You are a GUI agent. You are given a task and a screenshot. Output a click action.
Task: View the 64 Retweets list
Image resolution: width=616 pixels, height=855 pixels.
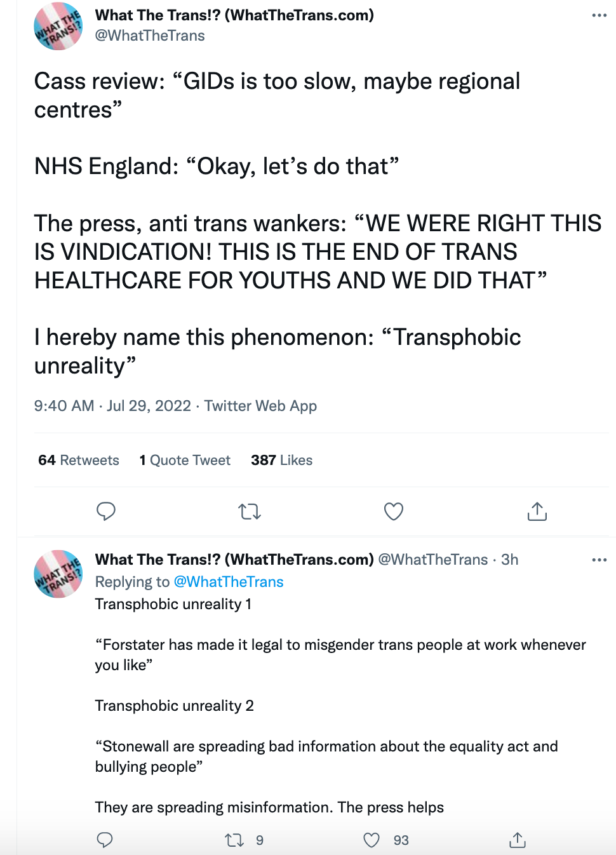coord(79,460)
